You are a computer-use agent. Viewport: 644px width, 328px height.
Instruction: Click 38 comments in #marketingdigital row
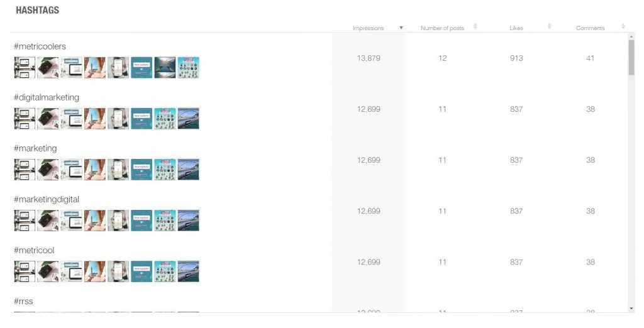pos(590,210)
